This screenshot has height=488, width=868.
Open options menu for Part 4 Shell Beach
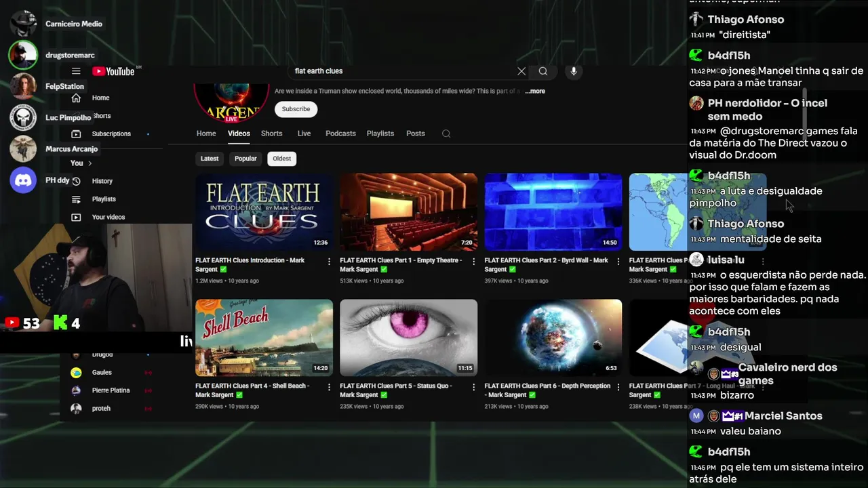pos(330,387)
